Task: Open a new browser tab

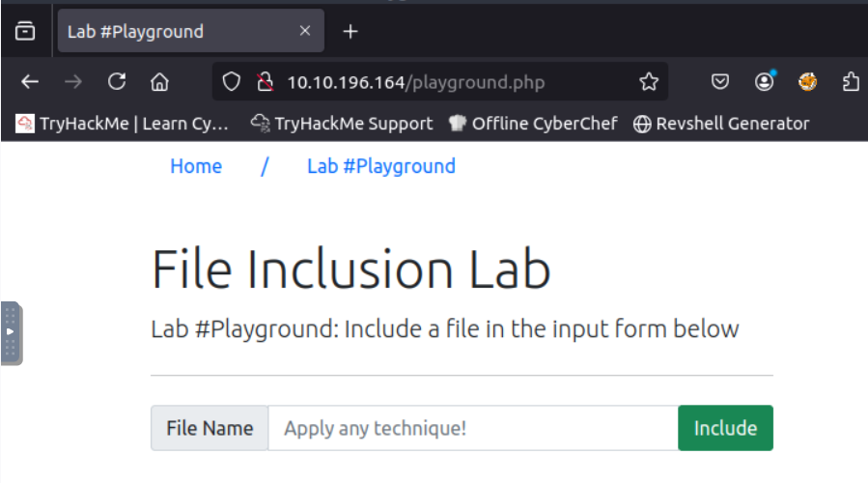Action: tap(350, 32)
